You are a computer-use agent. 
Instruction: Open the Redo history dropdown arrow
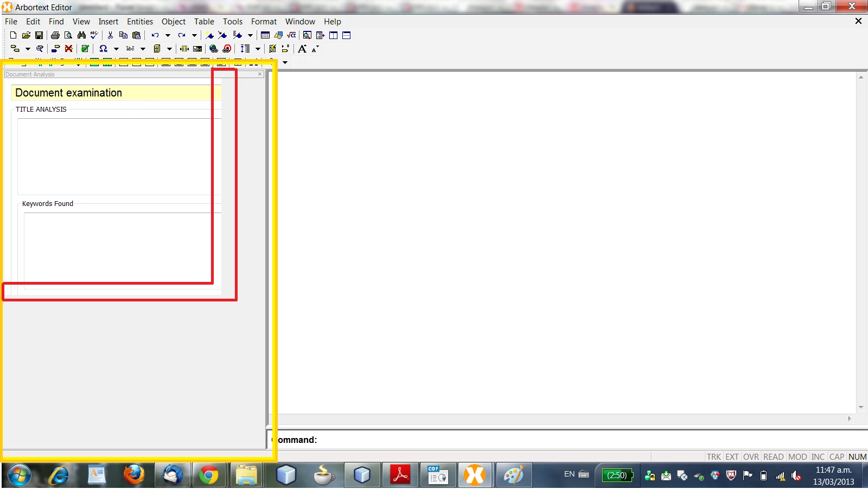pyautogui.click(x=194, y=35)
